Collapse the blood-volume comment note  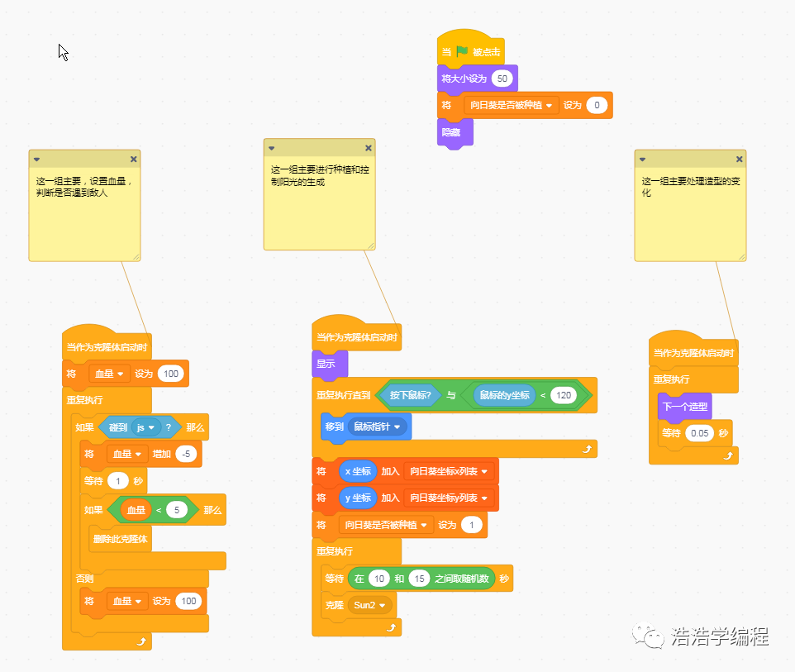(36, 160)
